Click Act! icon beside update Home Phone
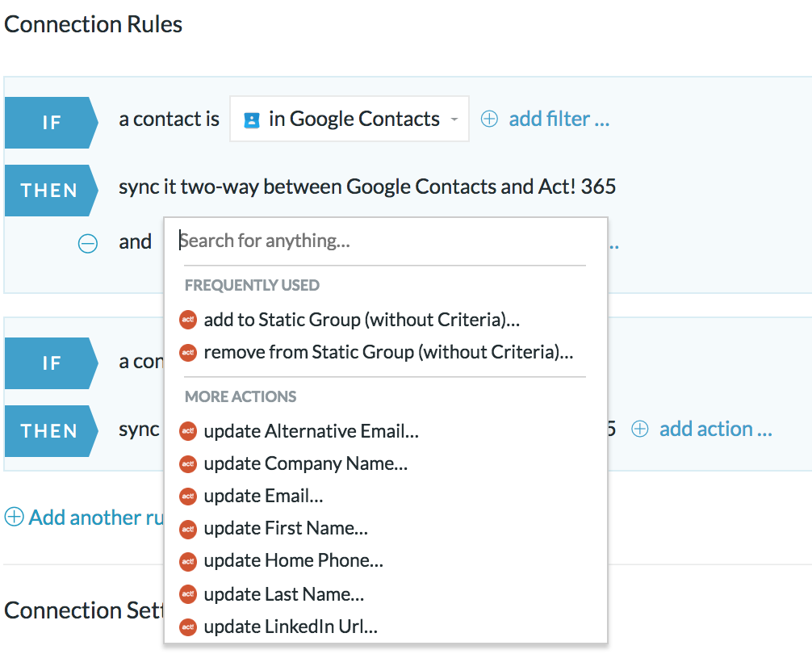This screenshot has height=654, width=812. point(188,561)
